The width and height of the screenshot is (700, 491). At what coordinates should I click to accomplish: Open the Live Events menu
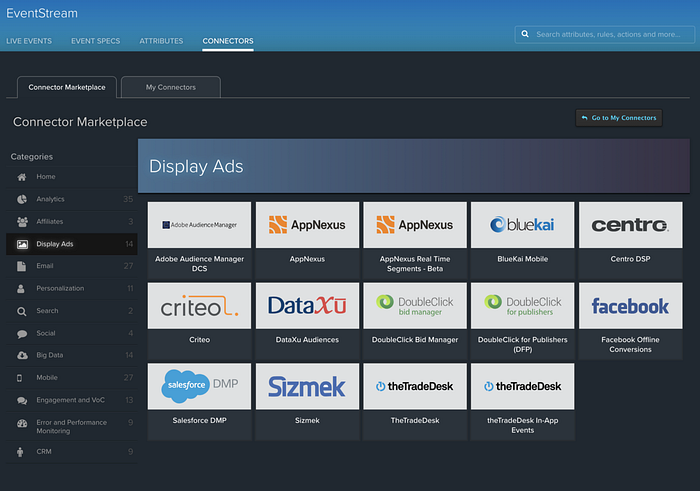tap(29, 41)
